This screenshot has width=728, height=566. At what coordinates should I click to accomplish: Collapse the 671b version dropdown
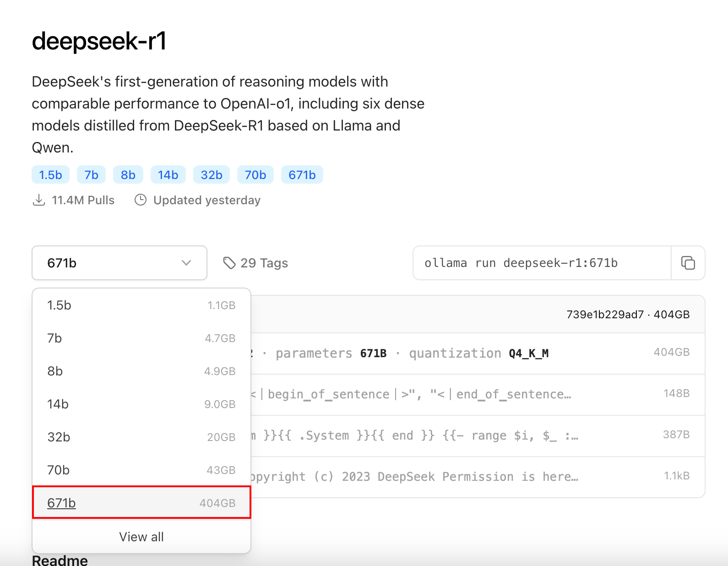[119, 263]
